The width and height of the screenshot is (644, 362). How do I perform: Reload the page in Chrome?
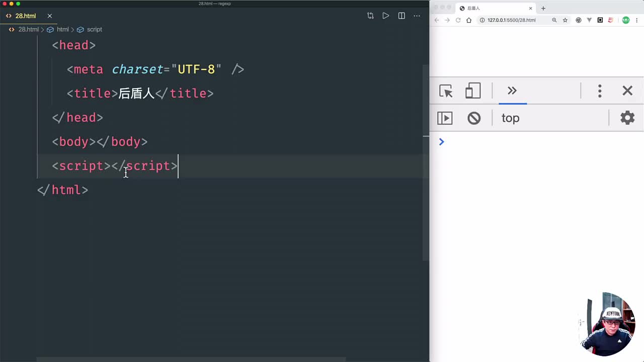click(x=458, y=20)
